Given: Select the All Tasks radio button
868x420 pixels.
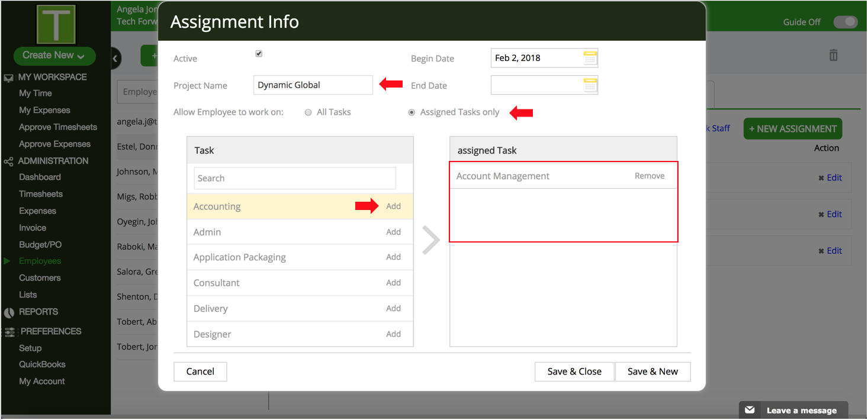Looking at the screenshot, I should [x=308, y=112].
